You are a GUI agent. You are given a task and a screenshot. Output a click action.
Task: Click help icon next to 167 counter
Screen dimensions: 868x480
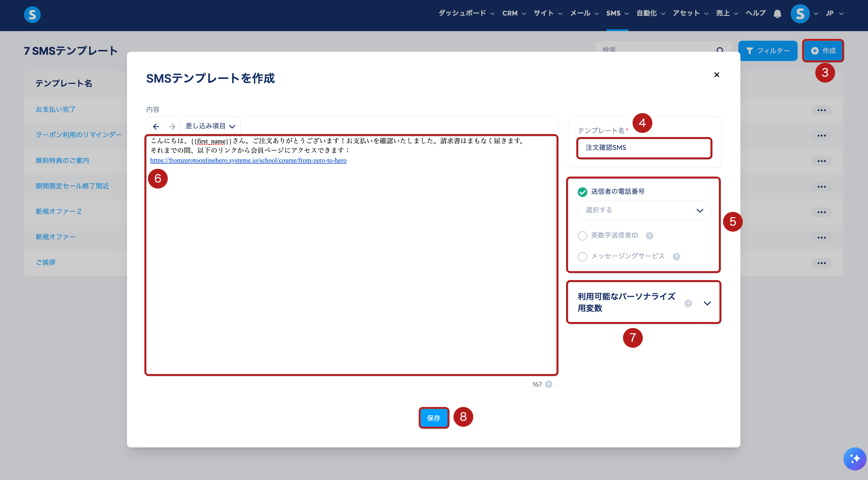[x=549, y=384]
